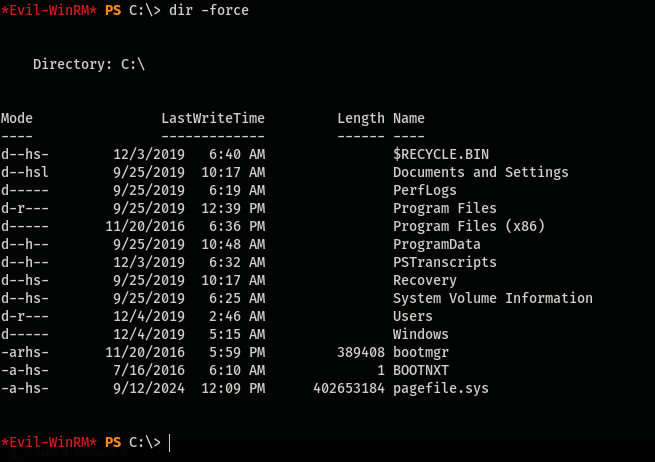655x462 pixels.
Task: Click the Users directory name
Action: (413, 316)
